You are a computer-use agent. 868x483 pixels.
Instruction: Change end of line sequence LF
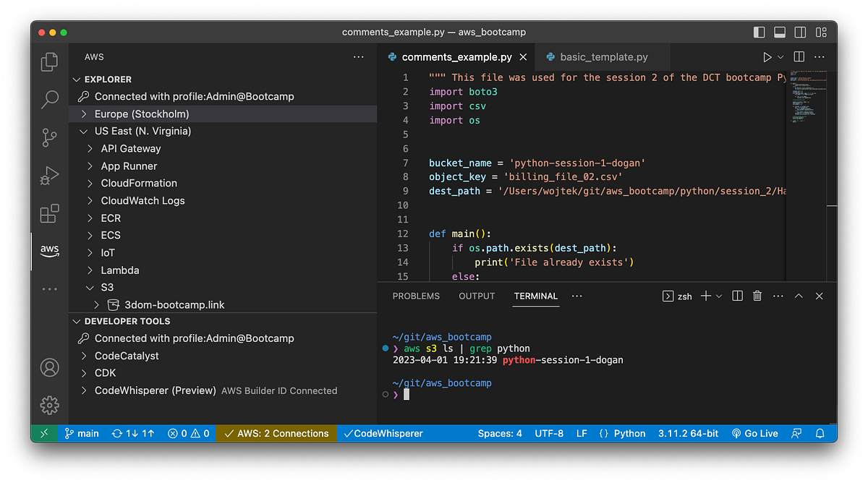(582, 433)
